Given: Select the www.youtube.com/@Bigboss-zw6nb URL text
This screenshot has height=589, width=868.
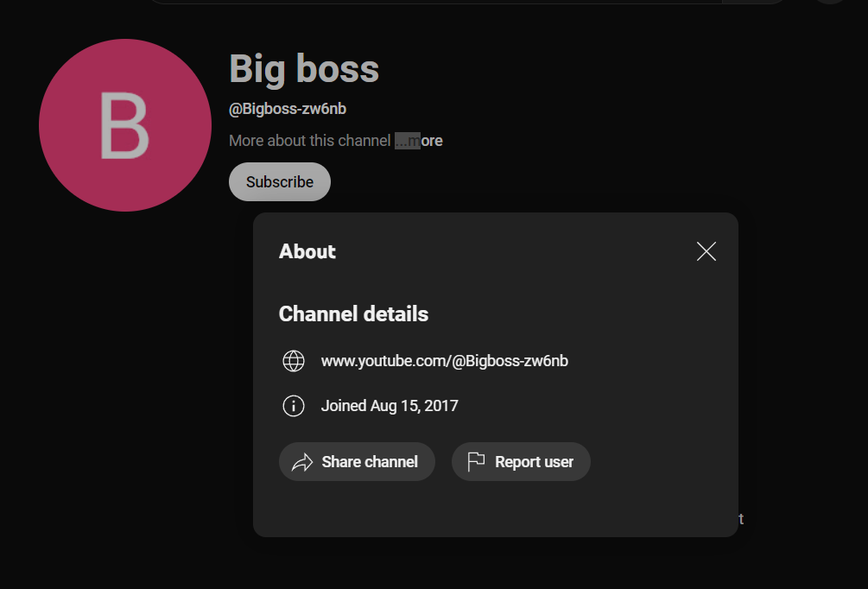Looking at the screenshot, I should [445, 361].
